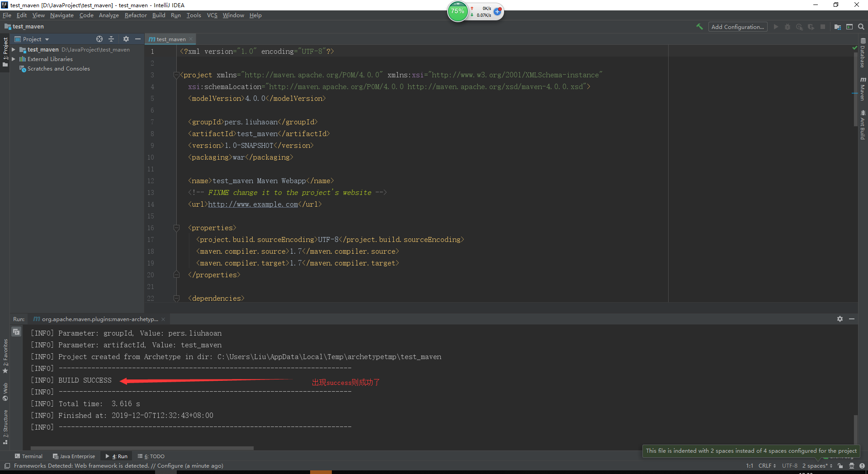Click the Frameworks Detected status message

pyautogui.click(x=118, y=466)
